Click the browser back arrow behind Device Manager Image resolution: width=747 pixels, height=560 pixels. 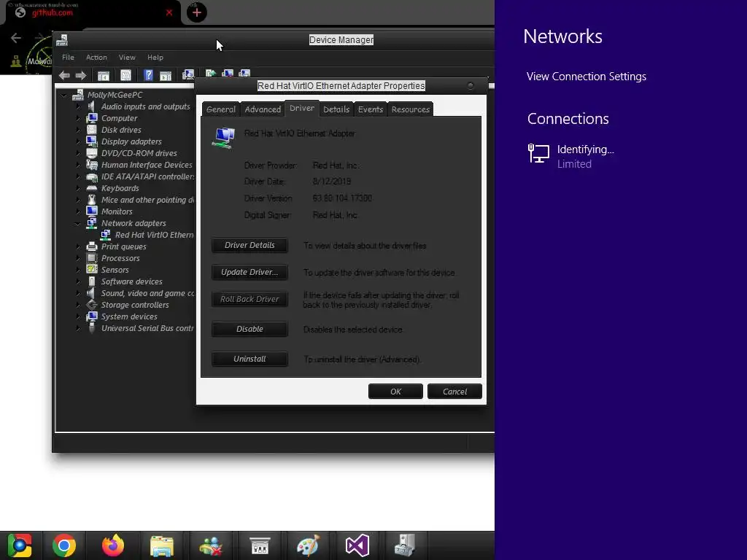pos(16,38)
